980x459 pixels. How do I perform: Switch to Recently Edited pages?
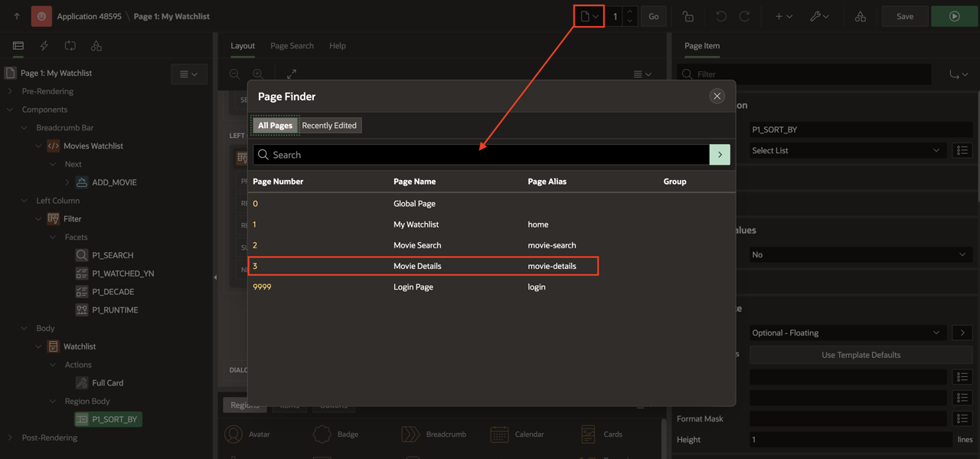[329, 126]
